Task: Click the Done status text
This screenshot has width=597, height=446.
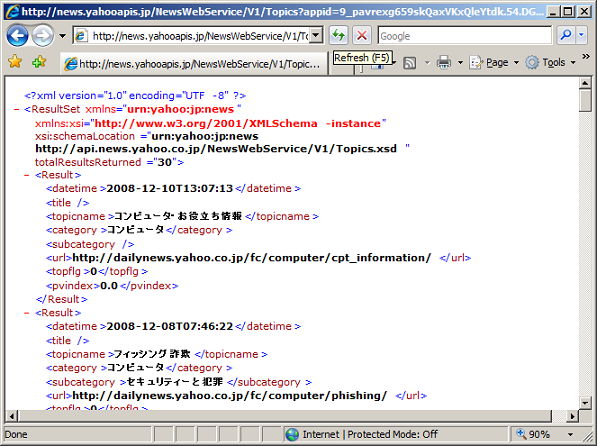Action: point(16,435)
